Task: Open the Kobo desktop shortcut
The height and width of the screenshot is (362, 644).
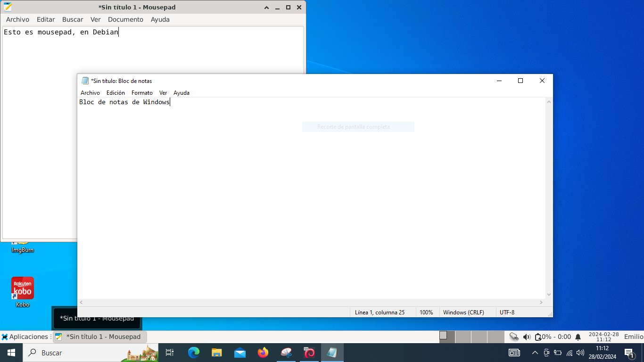Action: (23, 292)
